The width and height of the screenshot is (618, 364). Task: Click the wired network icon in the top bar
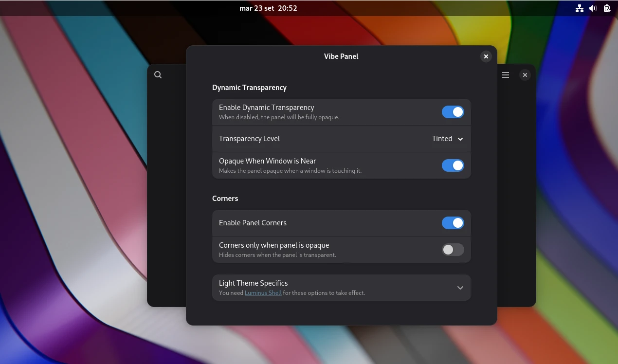point(579,8)
